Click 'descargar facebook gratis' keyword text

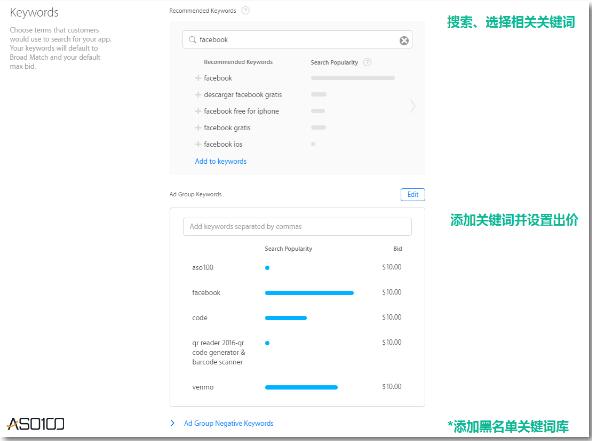(x=243, y=94)
